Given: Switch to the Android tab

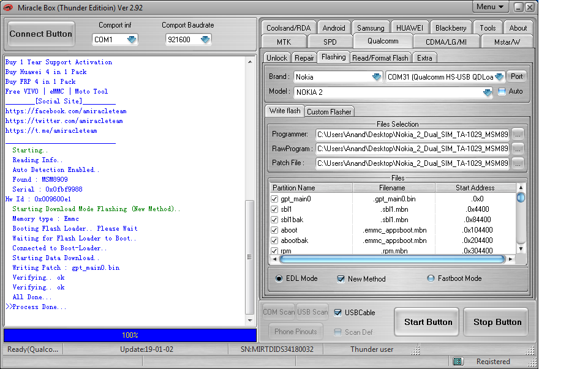Looking at the screenshot, I should [x=334, y=28].
